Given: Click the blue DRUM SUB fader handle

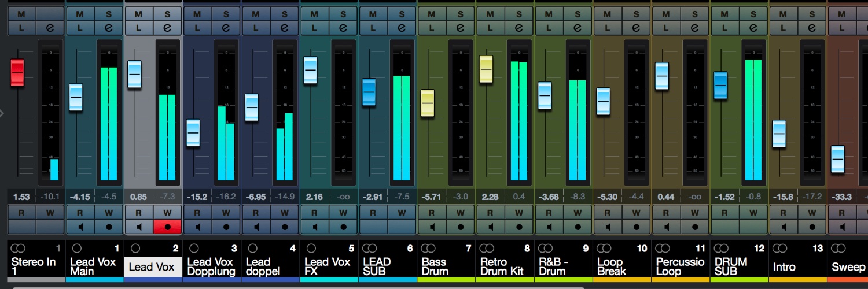Looking at the screenshot, I should click(x=720, y=86).
